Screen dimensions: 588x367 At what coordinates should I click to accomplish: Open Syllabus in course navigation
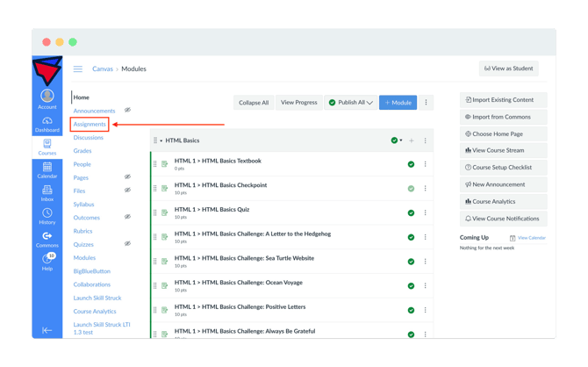pyautogui.click(x=83, y=205)
